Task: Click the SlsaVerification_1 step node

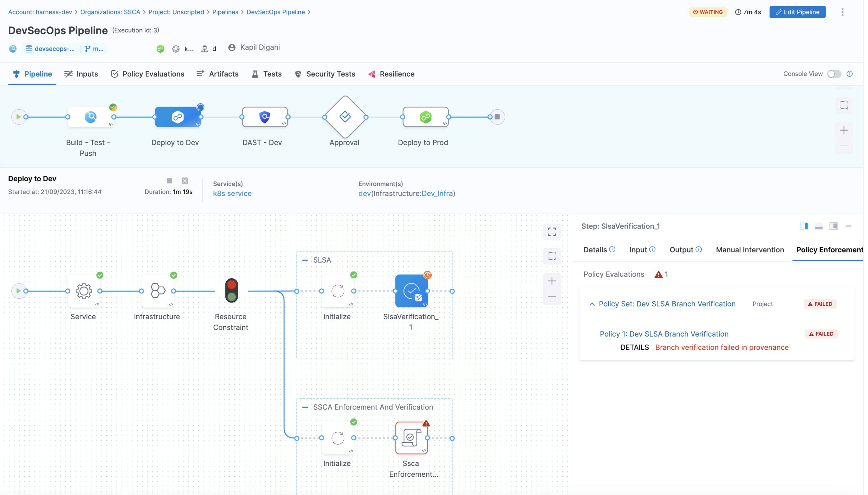Action: pyautogui.click(x=411, y=291)
